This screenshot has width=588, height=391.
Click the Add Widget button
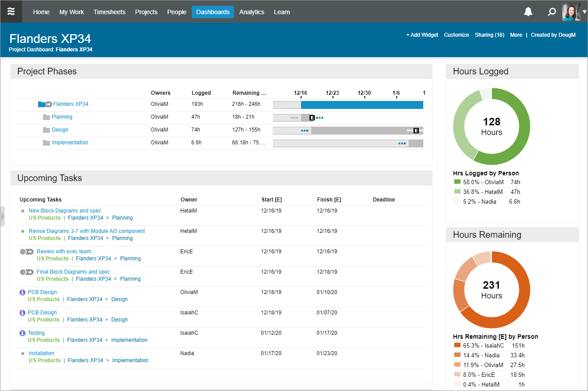(x=422, y=35)
